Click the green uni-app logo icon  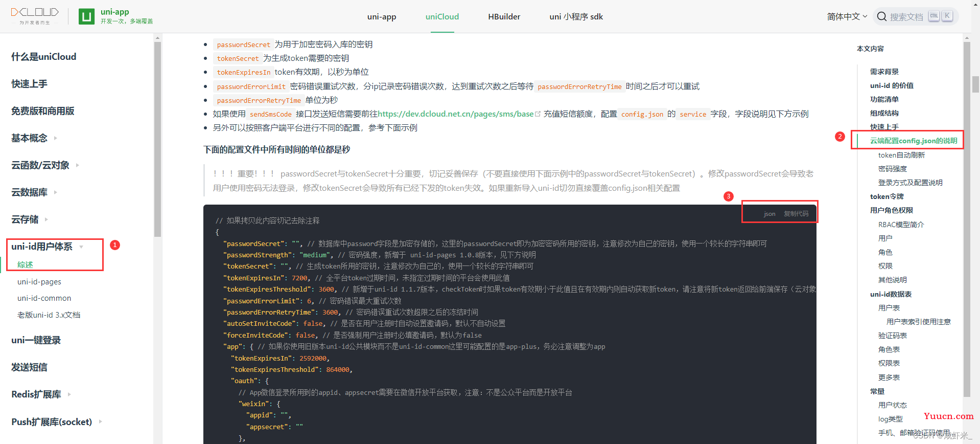[x=87, y=17]
